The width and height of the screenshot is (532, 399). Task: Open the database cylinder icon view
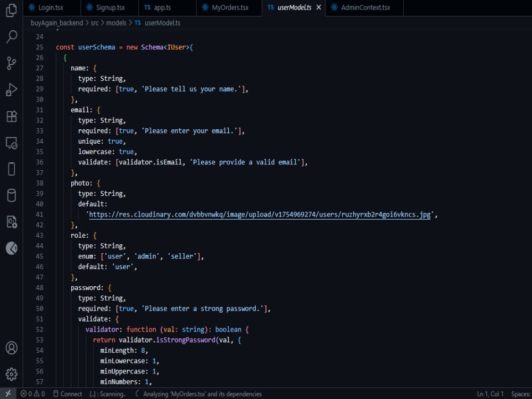pos(12,195)
